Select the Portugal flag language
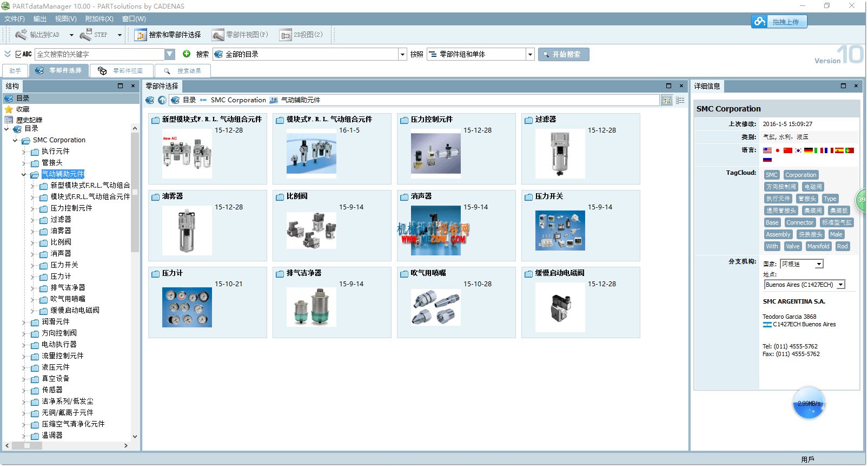Screen dimensions: 868x467 (850, 150)
